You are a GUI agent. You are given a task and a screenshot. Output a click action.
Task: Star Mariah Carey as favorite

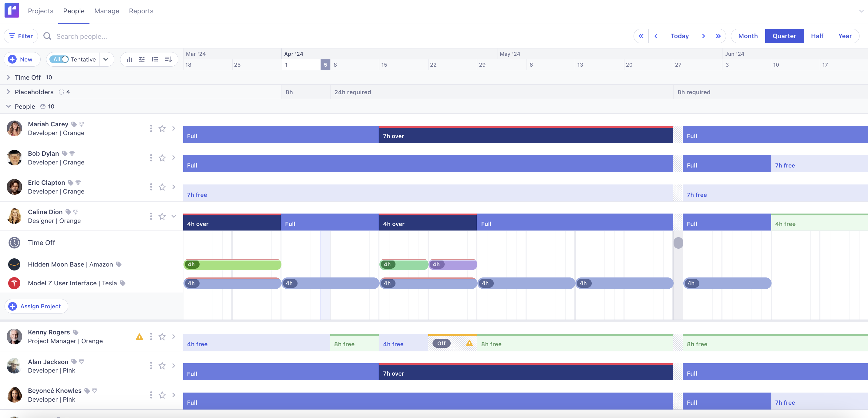pyautogui.click(x=162, y=128)
